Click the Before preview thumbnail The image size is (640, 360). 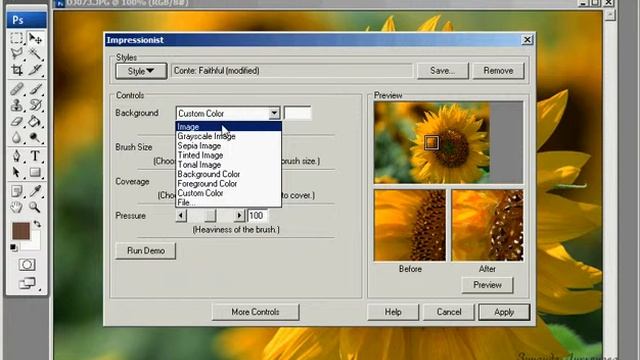click(410, 225)
